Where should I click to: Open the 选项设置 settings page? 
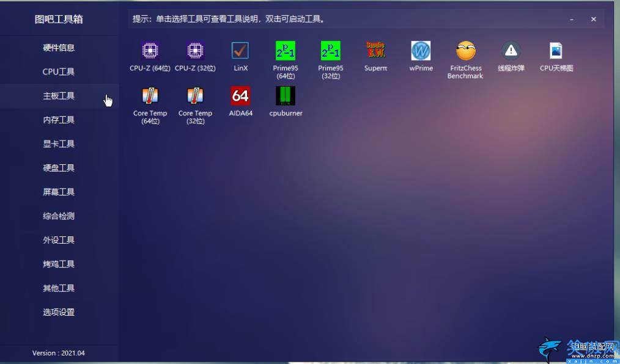click(59, 312)
